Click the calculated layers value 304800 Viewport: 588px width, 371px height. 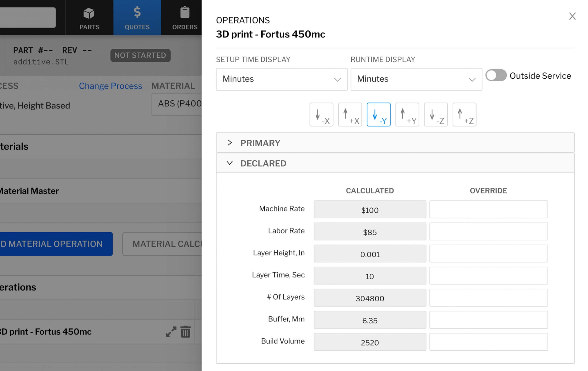point(370,298)
